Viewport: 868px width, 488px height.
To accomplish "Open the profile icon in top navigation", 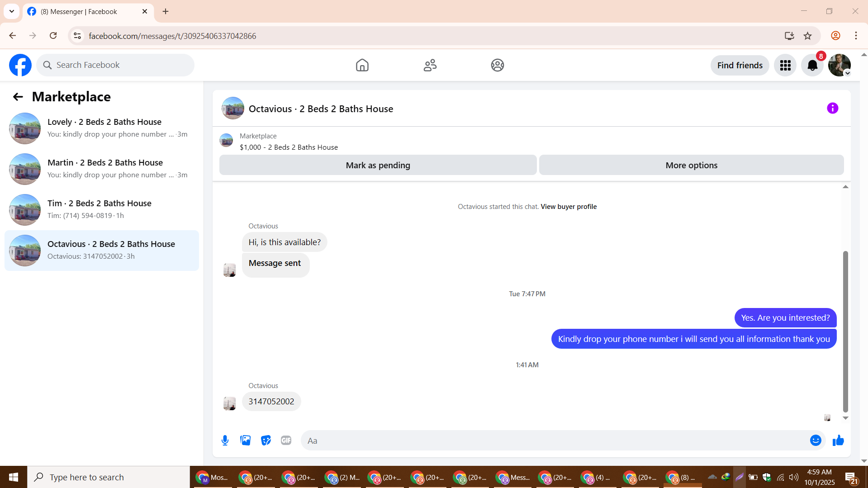I will click(x=497, y=65).
